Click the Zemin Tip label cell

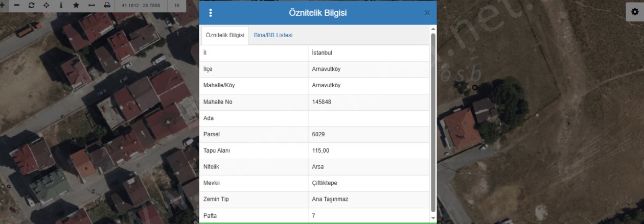(254, 200)
